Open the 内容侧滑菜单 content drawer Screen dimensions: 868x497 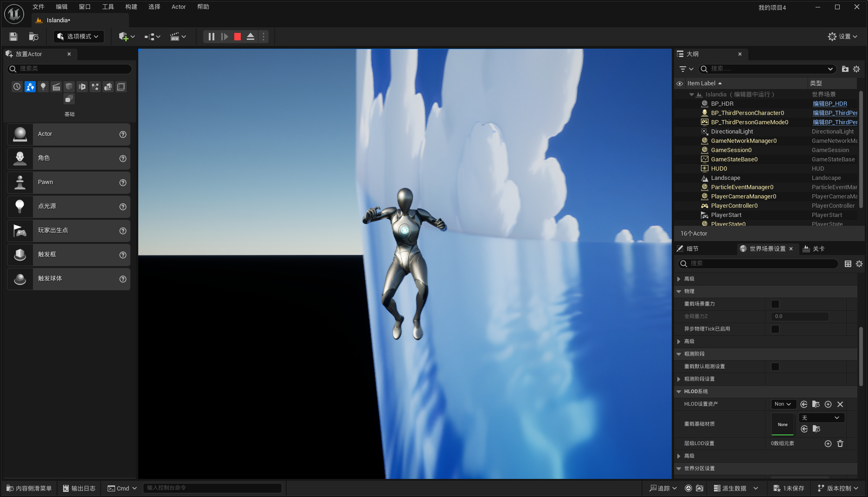[x=29, y=488]
